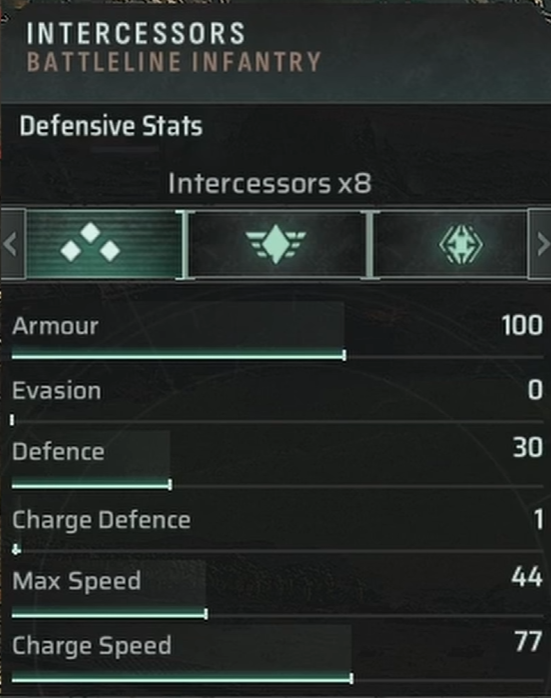Select the Armour value 100
The height and width of the screenshot is (698, 551).
coord(522,325)
